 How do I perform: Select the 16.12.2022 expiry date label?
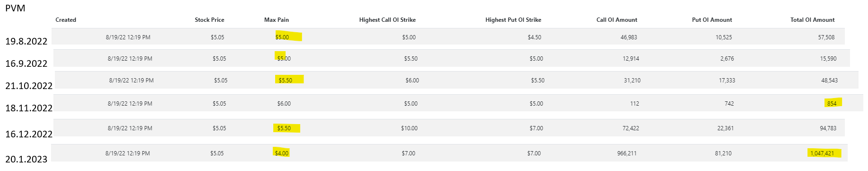pyautogui.click(x=29, y=134)
